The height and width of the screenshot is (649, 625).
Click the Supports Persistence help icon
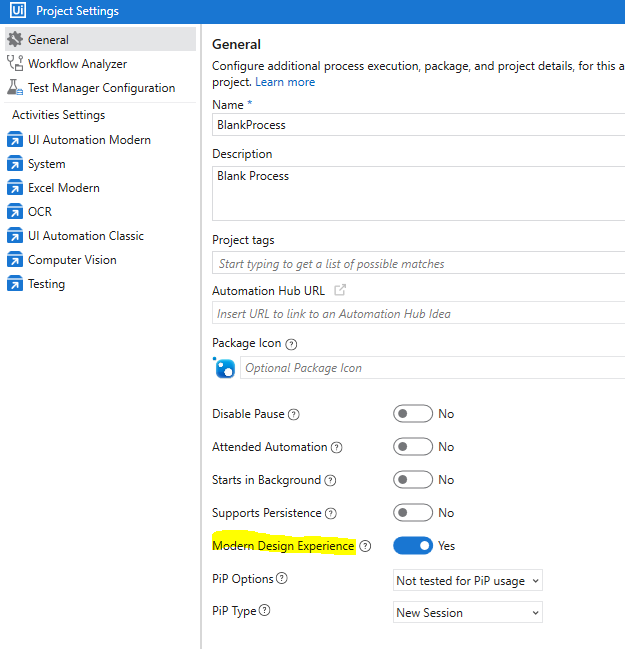(331, 514)
